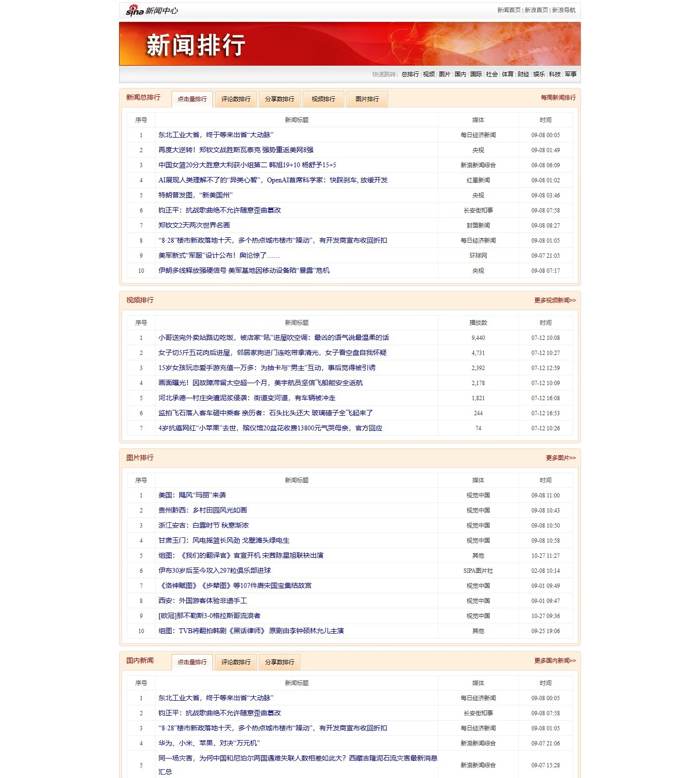The image size is (700, 778).
Task: Open 4岁抗癌网红小苹果去世 video
Action: coord(270,428)
